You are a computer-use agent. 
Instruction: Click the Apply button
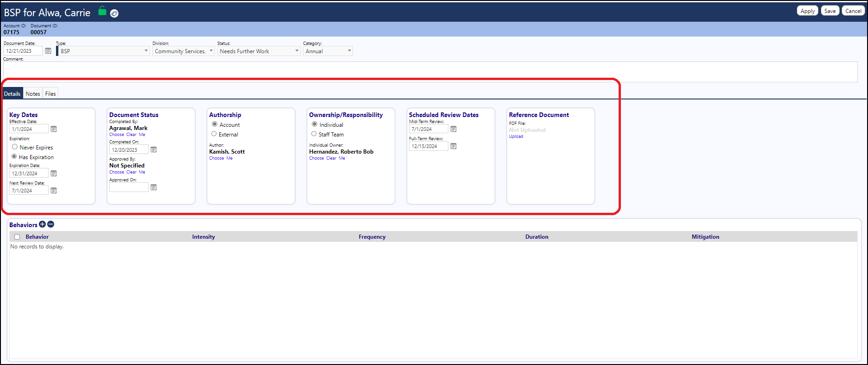click(808, 11)
